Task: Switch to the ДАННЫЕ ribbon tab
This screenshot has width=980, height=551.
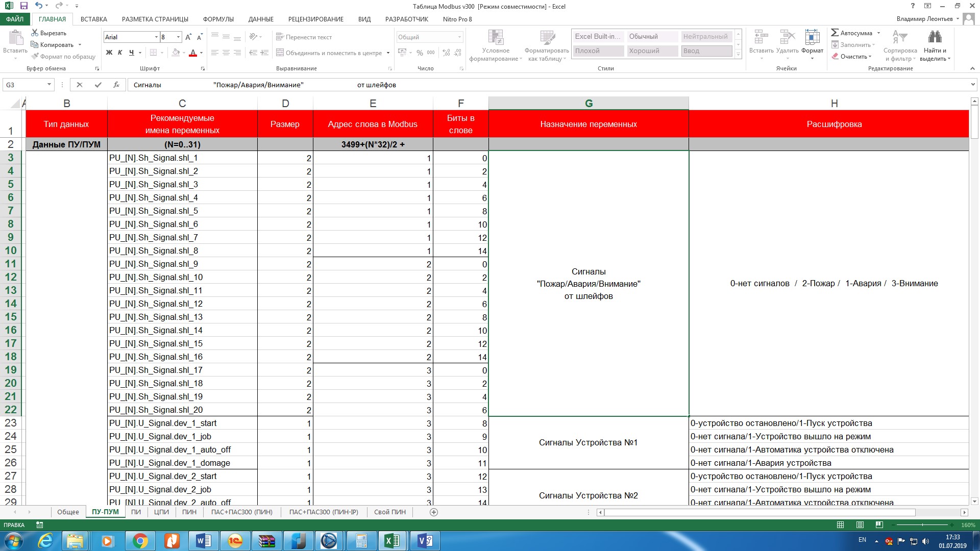Action: (261, 19)
